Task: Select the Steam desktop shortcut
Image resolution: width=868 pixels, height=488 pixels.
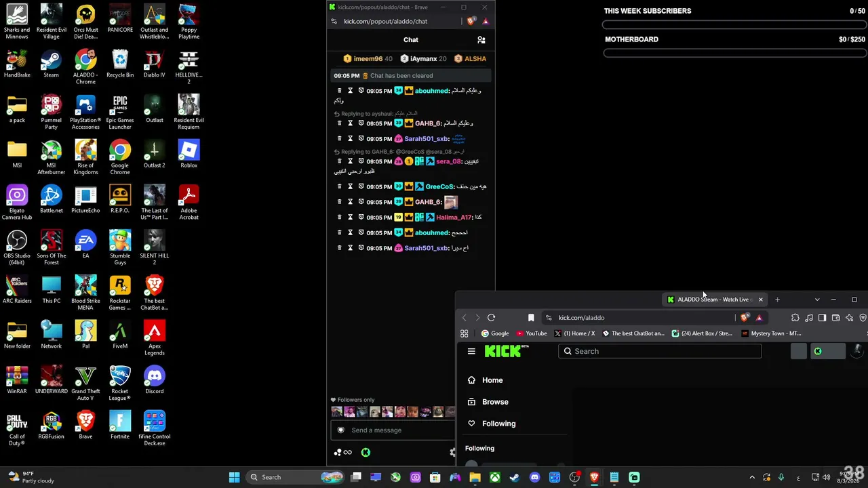Action: (51, 64)
